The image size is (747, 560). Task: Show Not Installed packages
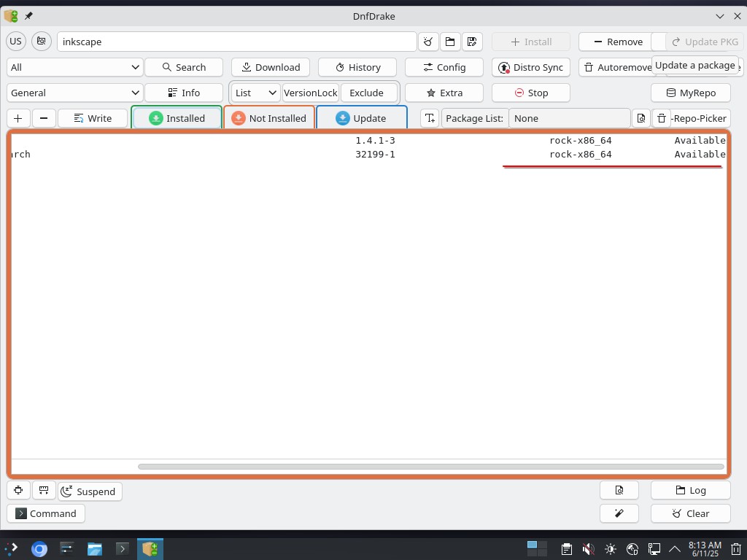click(269, 118)
